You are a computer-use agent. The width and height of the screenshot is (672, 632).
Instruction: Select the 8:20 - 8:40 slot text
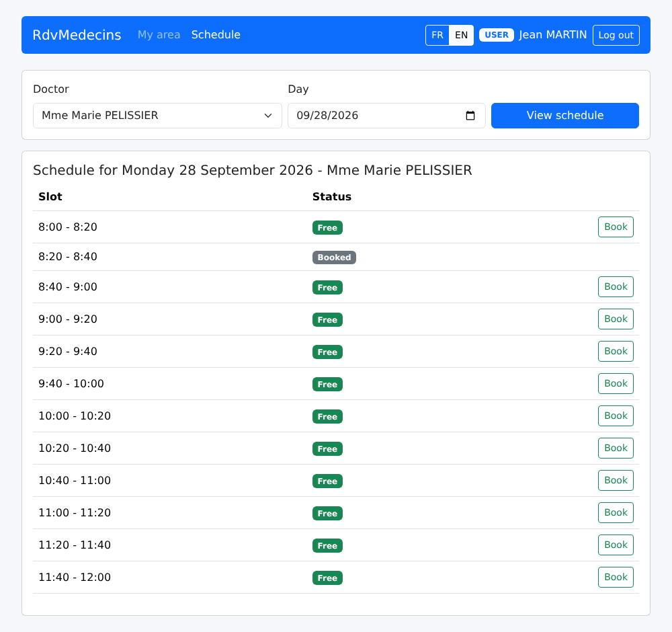click(x=68, y=257)
